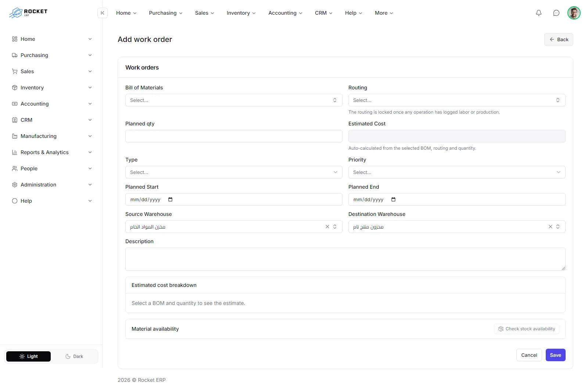
Task: Switch to Dark theme
Action: [x=74, y=356]
